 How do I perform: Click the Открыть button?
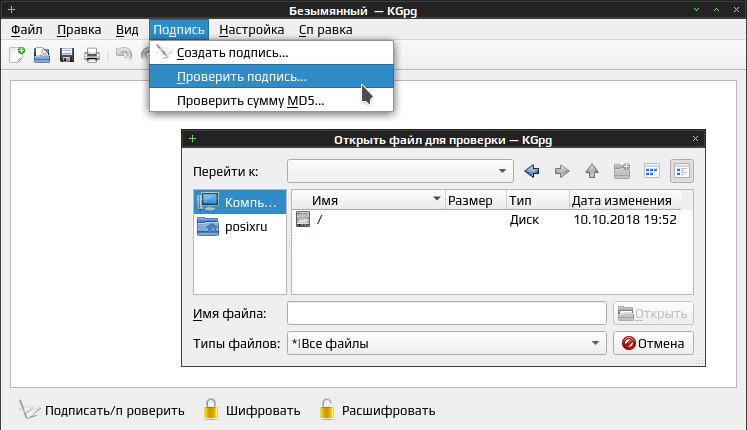[x=653, y=313]
